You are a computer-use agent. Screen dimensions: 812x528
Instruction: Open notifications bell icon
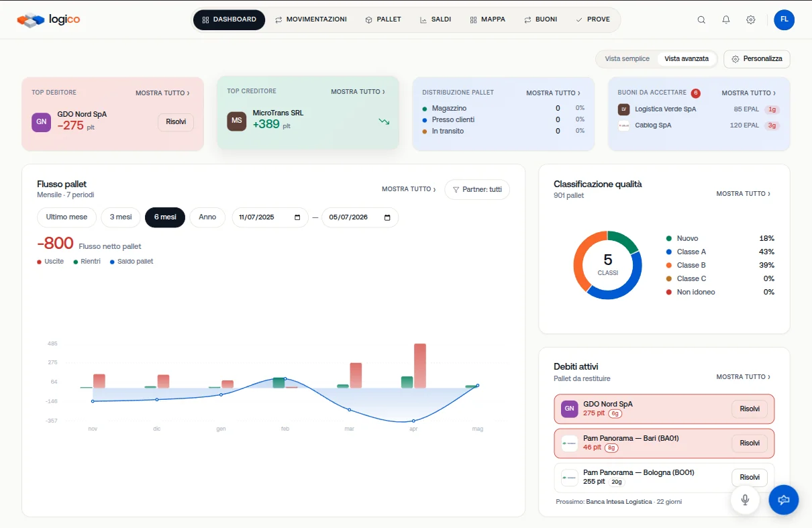click(726, 19)
